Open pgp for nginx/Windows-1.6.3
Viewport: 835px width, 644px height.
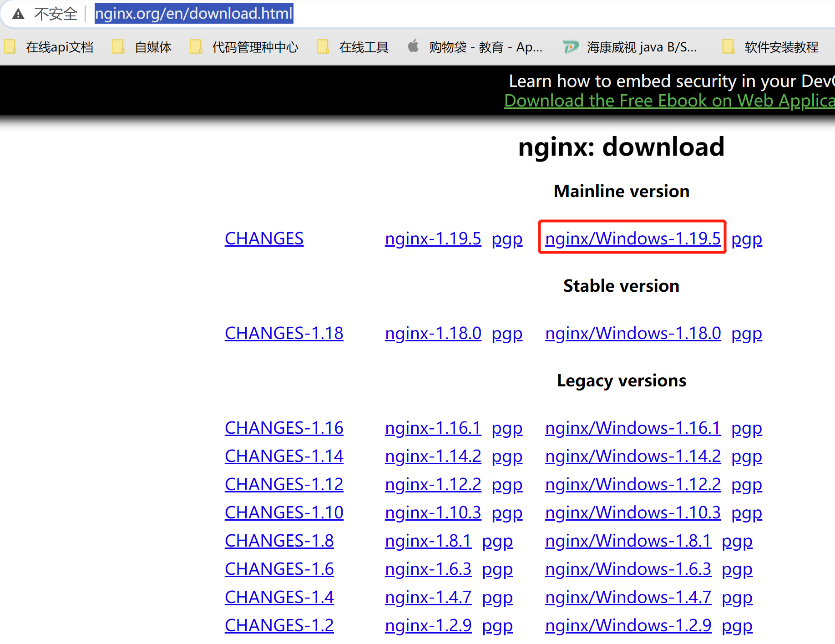coord(737,570)
